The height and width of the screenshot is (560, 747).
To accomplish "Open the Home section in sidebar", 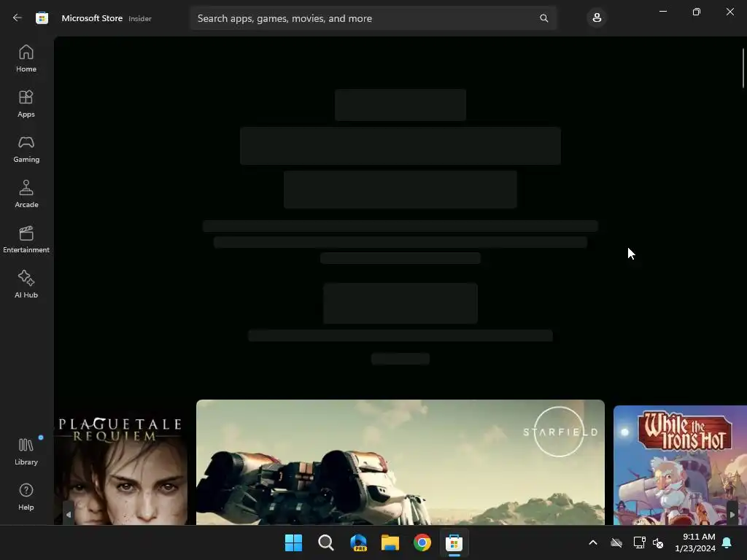I will pyautogui.click(x=26, y=58).
